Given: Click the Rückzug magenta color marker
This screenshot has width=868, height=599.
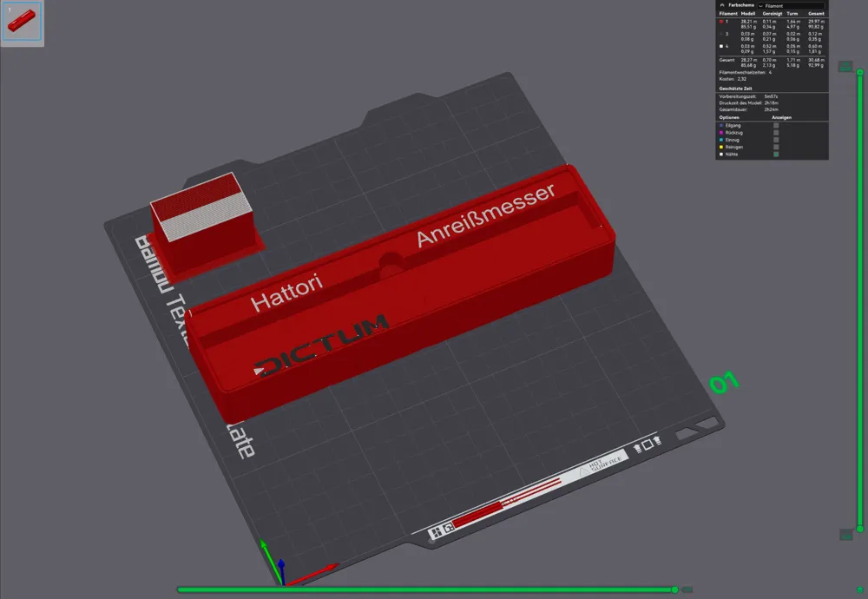Looking at the screenshot, I should click(x=721, y=133).
